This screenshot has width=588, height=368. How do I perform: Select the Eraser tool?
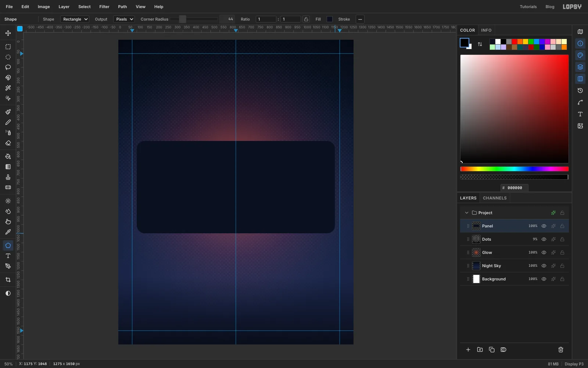[8, 143]
